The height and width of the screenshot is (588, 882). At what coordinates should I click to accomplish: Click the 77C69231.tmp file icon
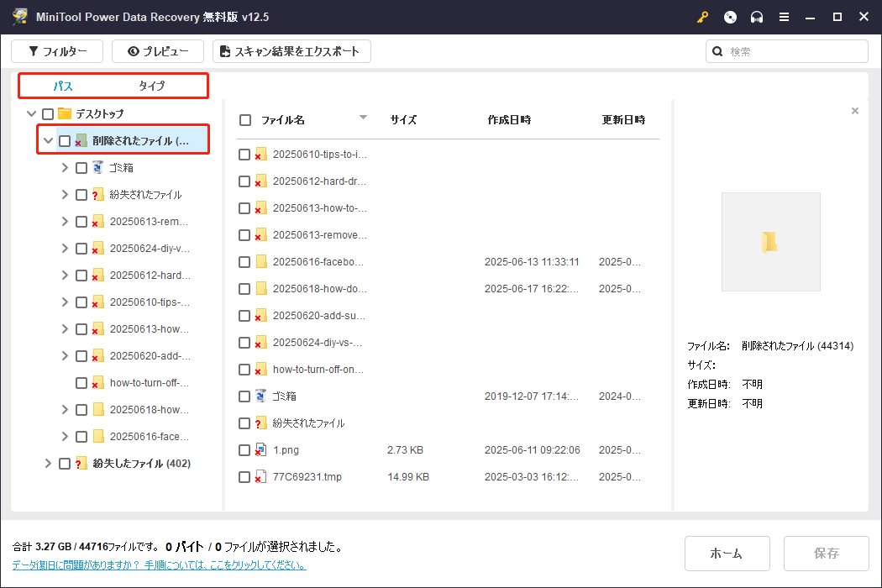(260, 476)
